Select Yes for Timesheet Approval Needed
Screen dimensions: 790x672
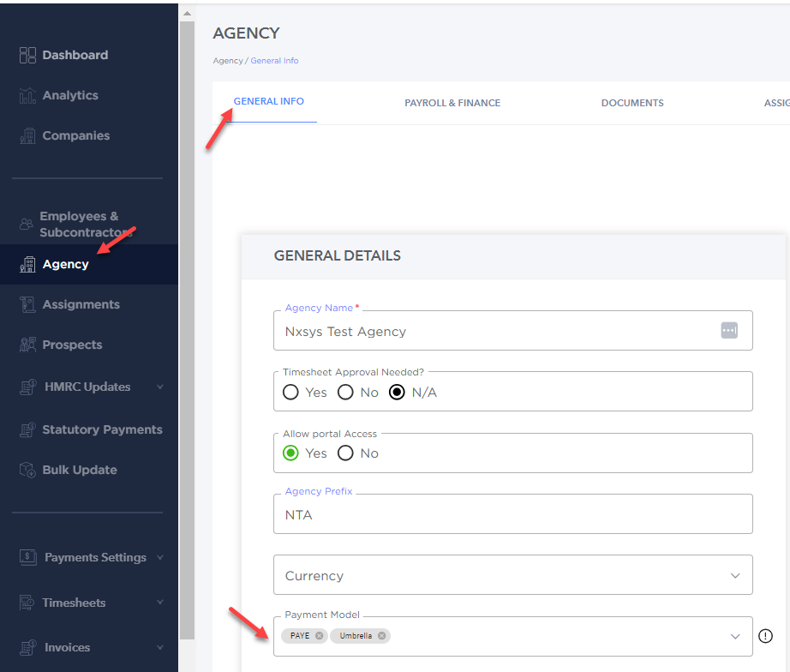(x=290, y=393)
